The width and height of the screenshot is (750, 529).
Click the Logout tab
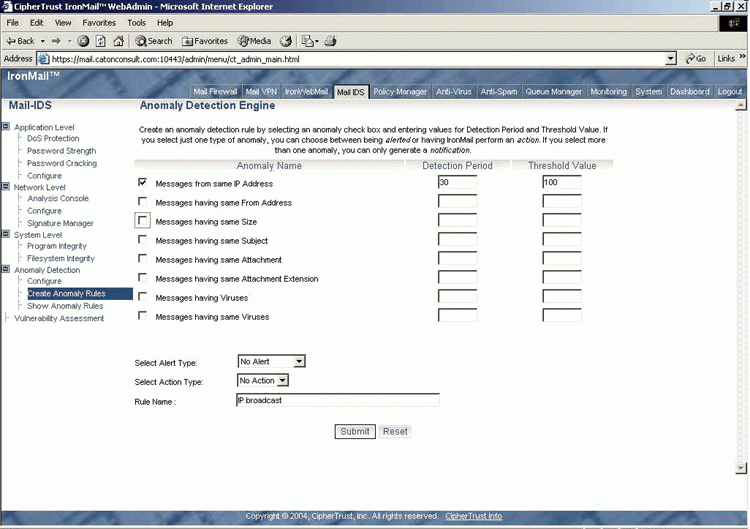coord(729,92)
